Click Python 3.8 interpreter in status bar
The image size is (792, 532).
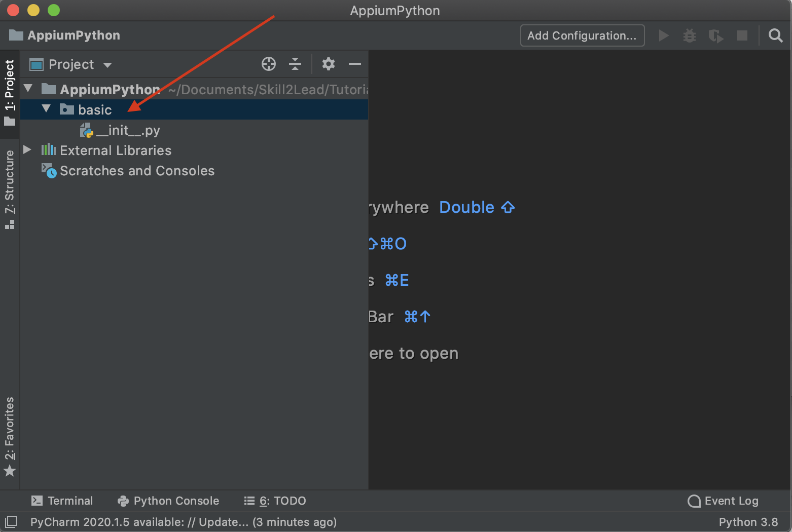748,522
